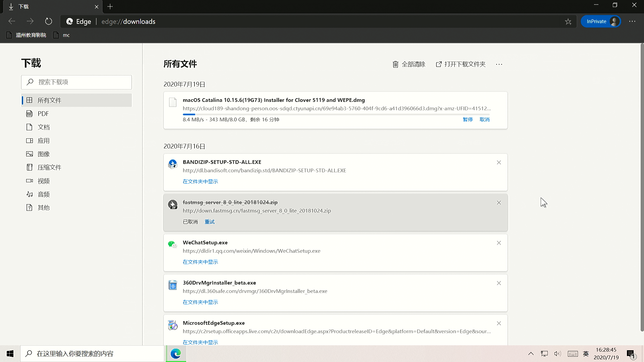Filter downloads by 压缩文件

(76, 167)
